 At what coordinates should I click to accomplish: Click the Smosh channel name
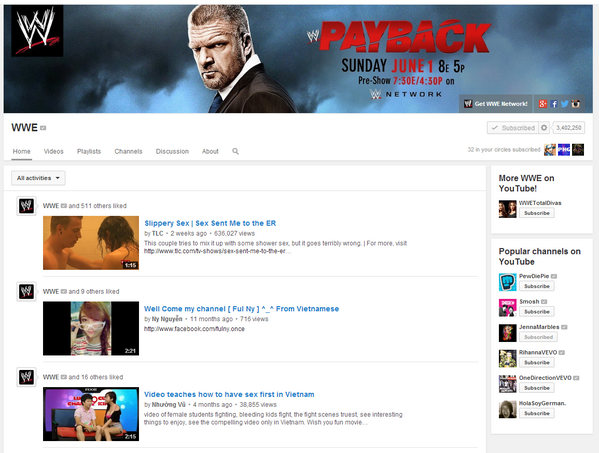(x=529, y=301)
